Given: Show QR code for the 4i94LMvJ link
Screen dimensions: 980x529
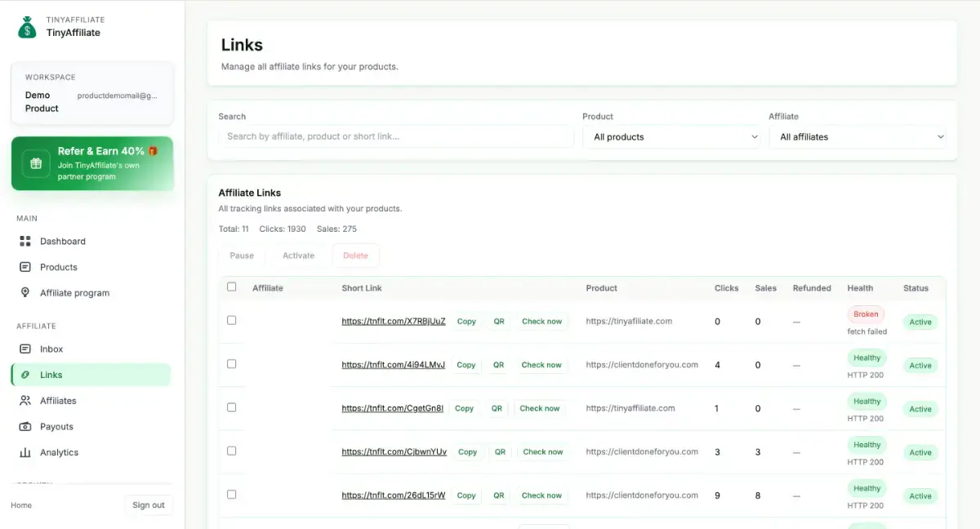Looking at the screenshot, I should (498, 365).
